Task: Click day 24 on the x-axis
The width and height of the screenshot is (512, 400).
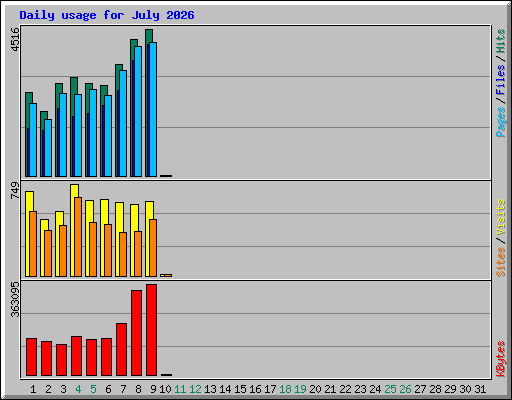Action: point(375,389)
